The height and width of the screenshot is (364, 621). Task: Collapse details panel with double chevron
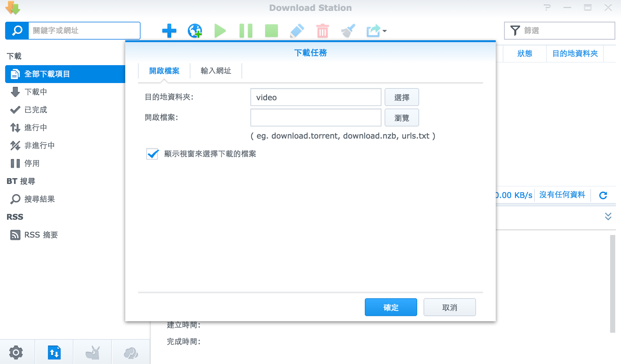point(608,216)
